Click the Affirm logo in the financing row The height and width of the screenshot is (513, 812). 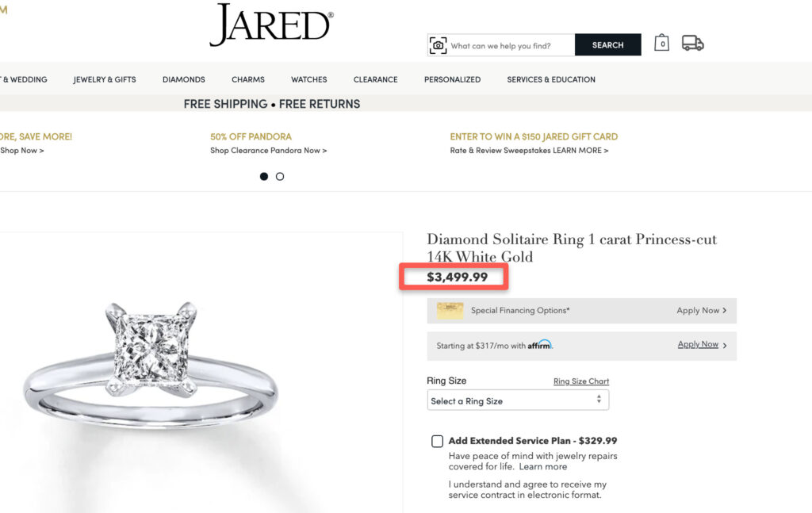point(539,345)
